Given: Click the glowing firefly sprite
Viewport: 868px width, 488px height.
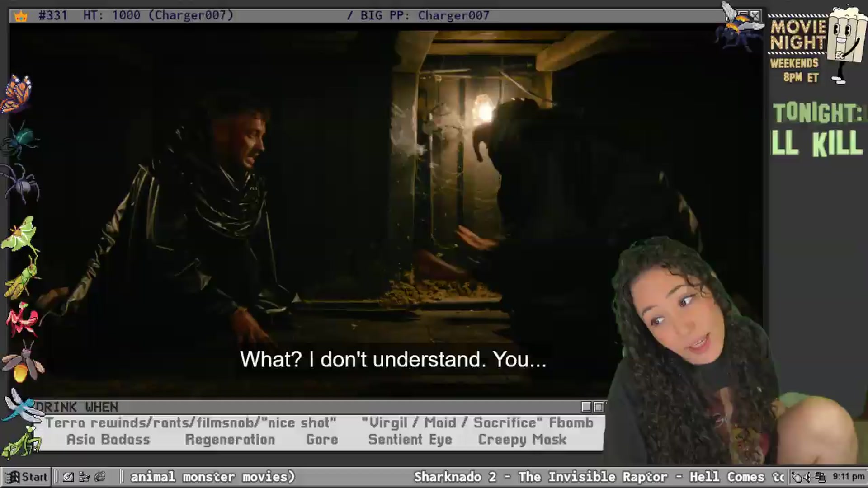Looking at the screenshot, I should [23, 361].
